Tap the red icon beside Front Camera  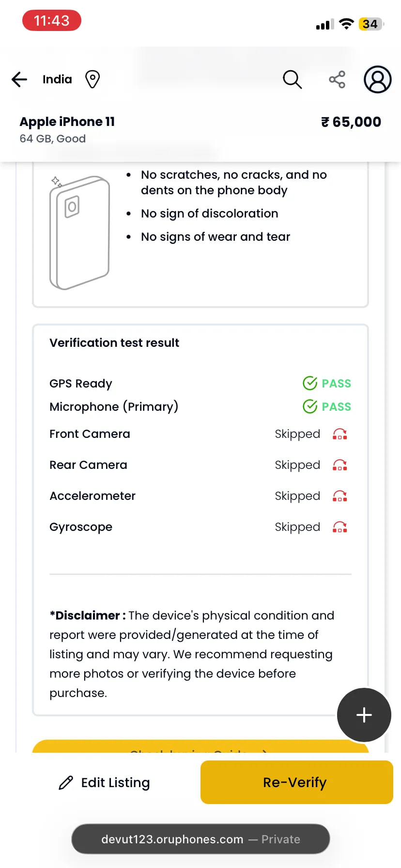(x=340, y=434)
